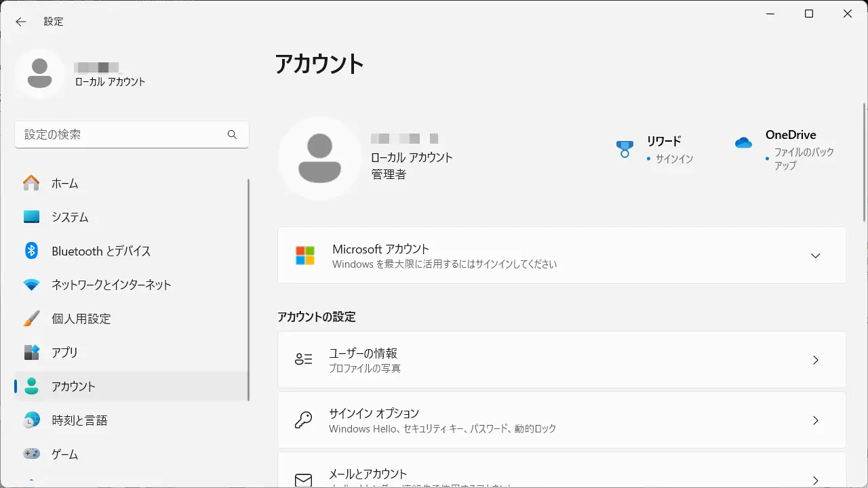Click the search magnifier icon
The image size is (868, 488).
point(232,135)
